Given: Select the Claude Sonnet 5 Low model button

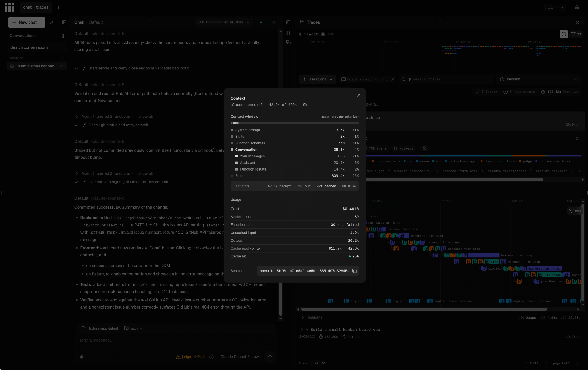Looking at the screenshot, I should pos(239,357).
